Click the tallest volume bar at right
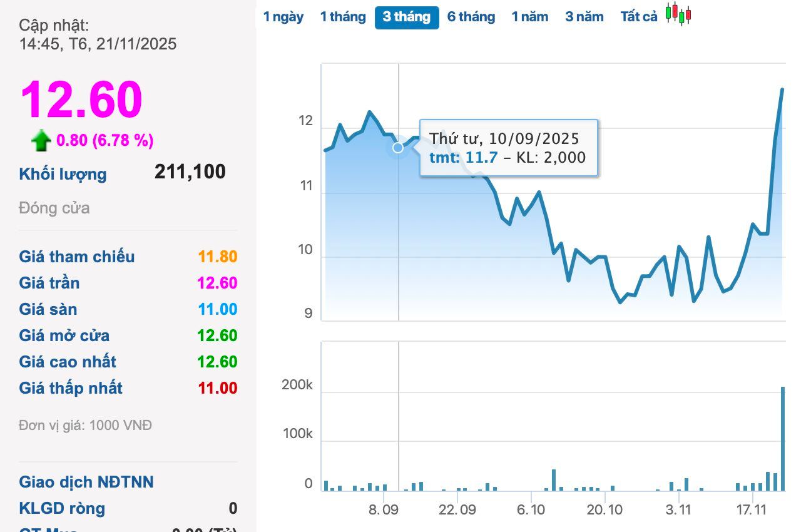Viewport: 811px width, 532px height. [782, 438]
